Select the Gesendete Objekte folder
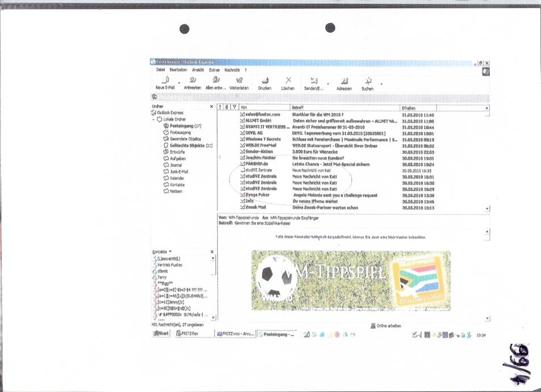 pos(182,139)
